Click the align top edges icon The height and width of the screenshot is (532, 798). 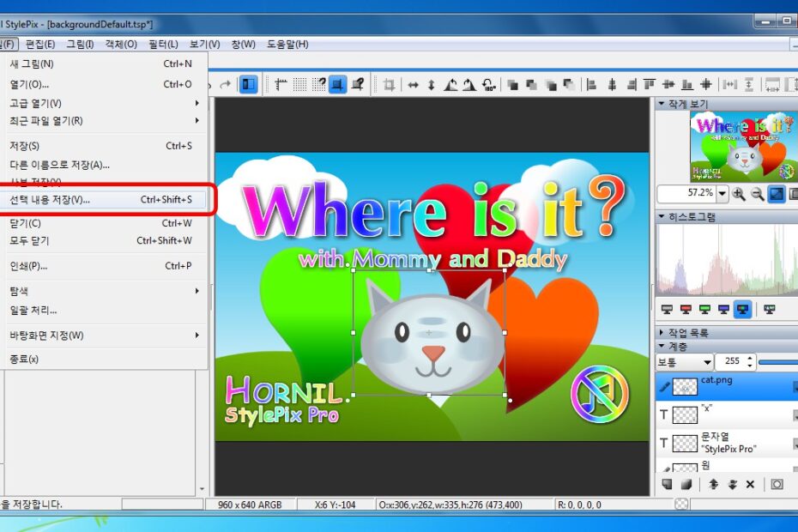point(650,84)
